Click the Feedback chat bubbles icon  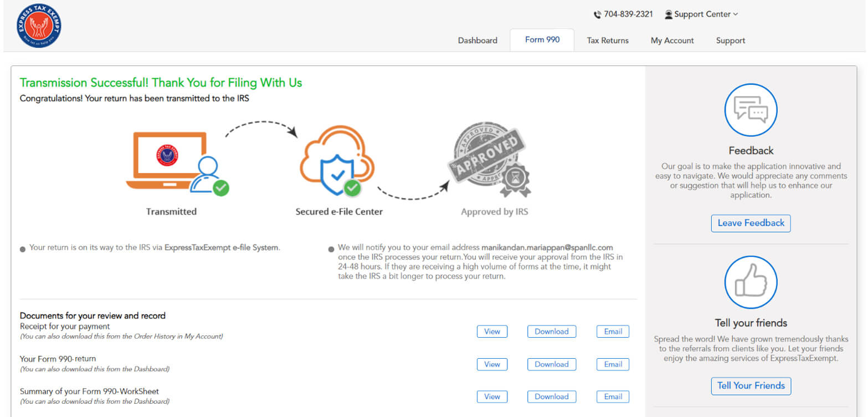click(751, 110)
